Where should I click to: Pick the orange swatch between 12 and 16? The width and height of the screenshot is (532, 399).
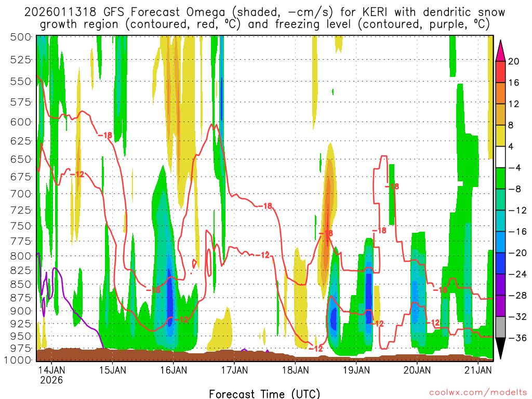500,94
